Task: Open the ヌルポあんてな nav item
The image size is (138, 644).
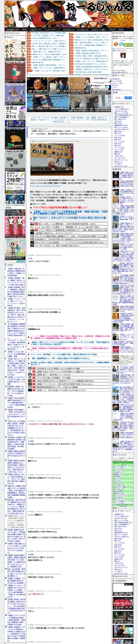Action: click(83, 30)
